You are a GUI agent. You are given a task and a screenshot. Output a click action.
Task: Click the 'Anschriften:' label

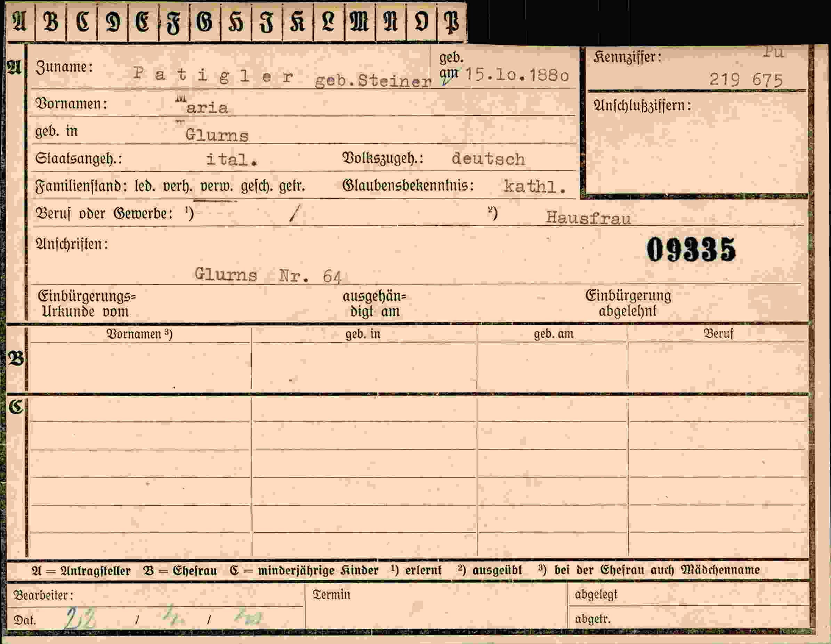click(x=72, y=244)
